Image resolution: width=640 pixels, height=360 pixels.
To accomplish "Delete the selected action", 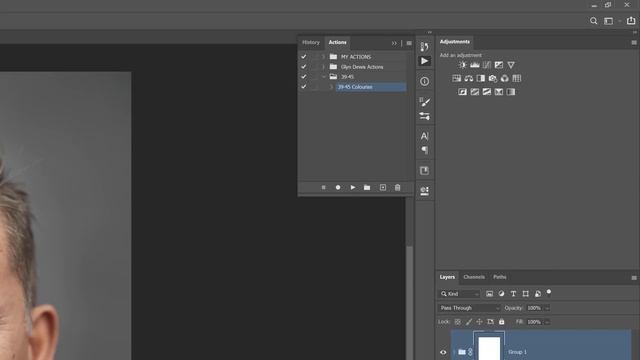I will tap(398, 187).
